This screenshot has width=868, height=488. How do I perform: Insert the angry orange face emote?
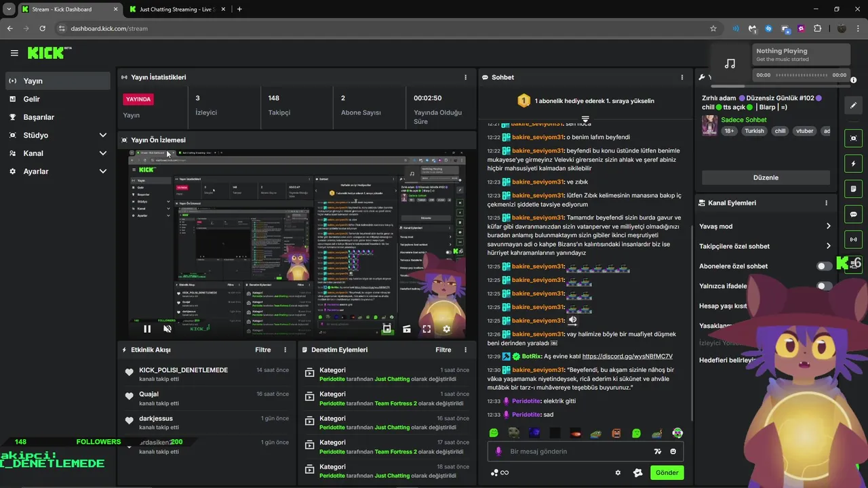click(616, 433)
